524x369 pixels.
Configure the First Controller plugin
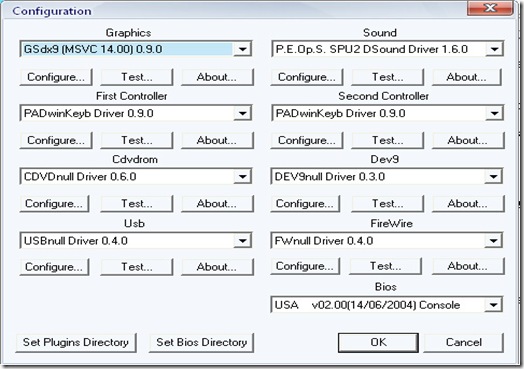[x=56, y=140]
